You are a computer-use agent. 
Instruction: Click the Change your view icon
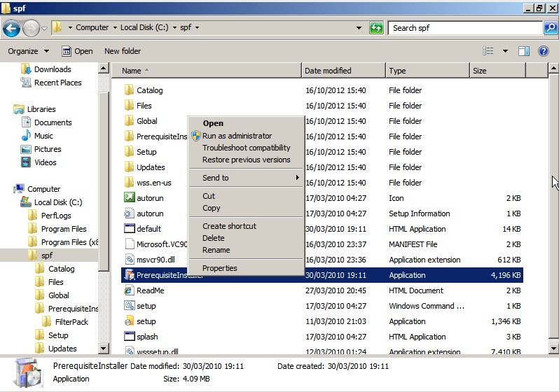coord(488,51)
